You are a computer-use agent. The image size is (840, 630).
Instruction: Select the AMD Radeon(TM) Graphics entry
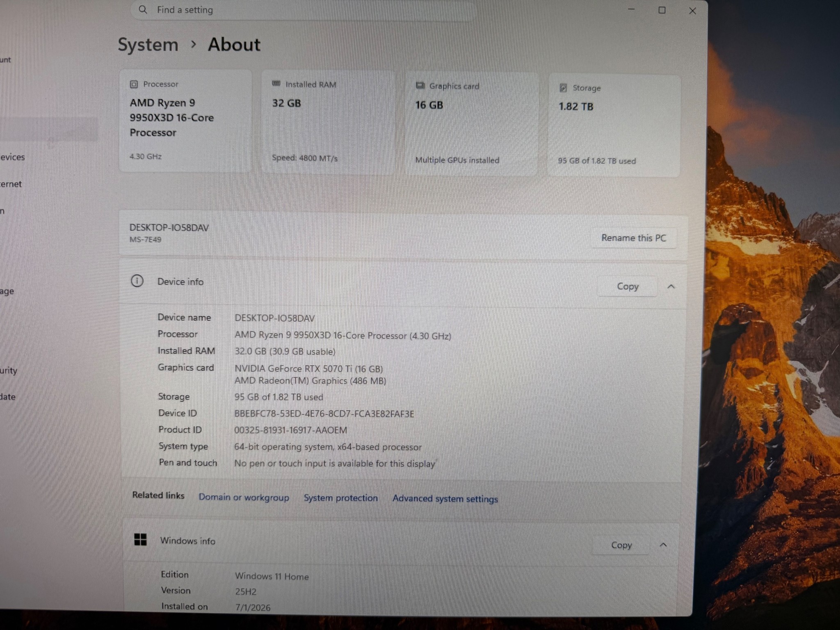tap(310, 381)
